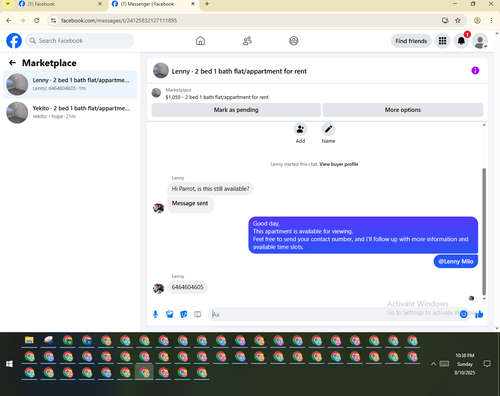Attach a photo with the image icon
The image size is (500, 396).
pyautogui.click(x=170, y=314)
